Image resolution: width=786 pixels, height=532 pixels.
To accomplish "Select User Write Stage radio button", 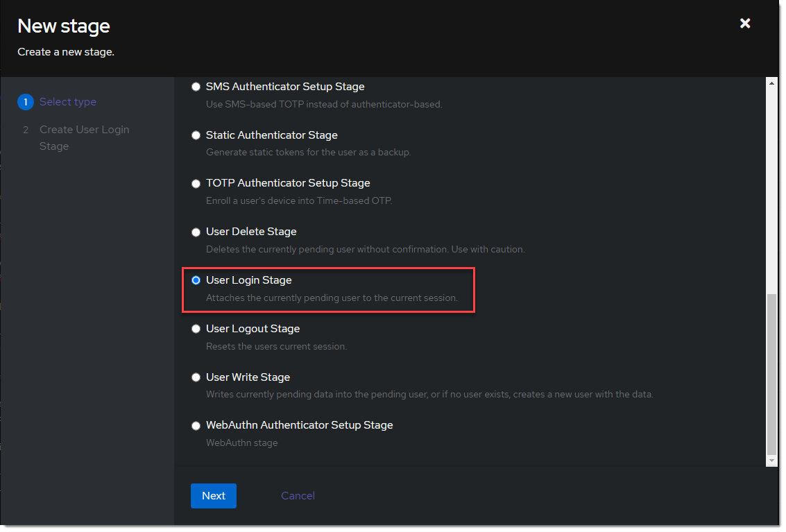I will [196, 377].
